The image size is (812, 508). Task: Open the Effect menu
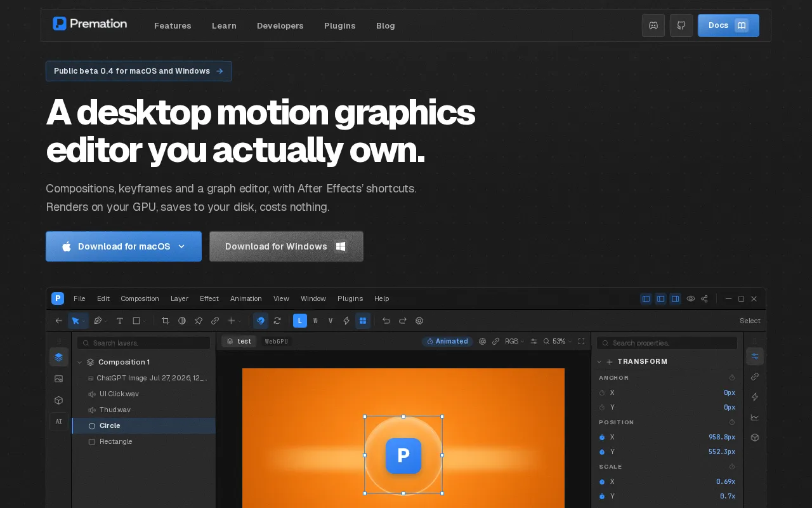tap(209, 298)
